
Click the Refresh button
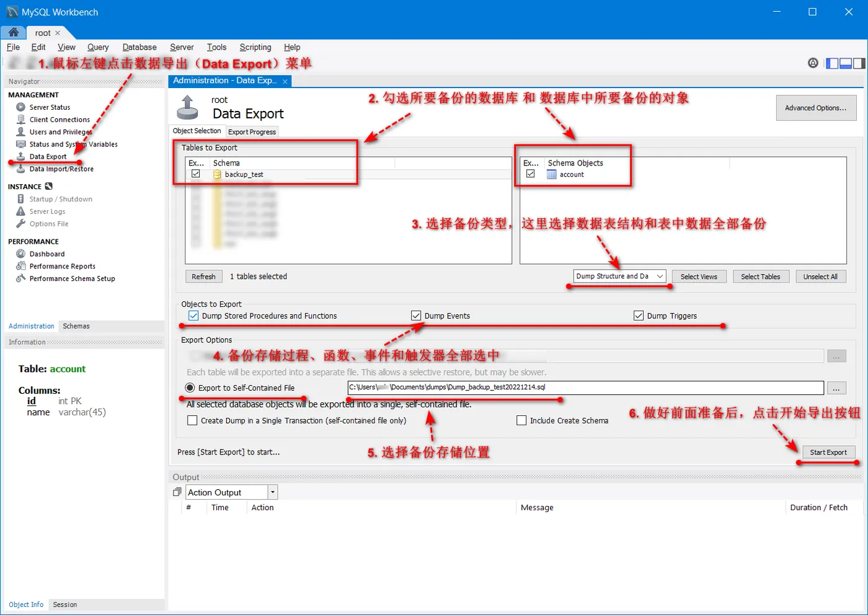(x=203, y=277)
